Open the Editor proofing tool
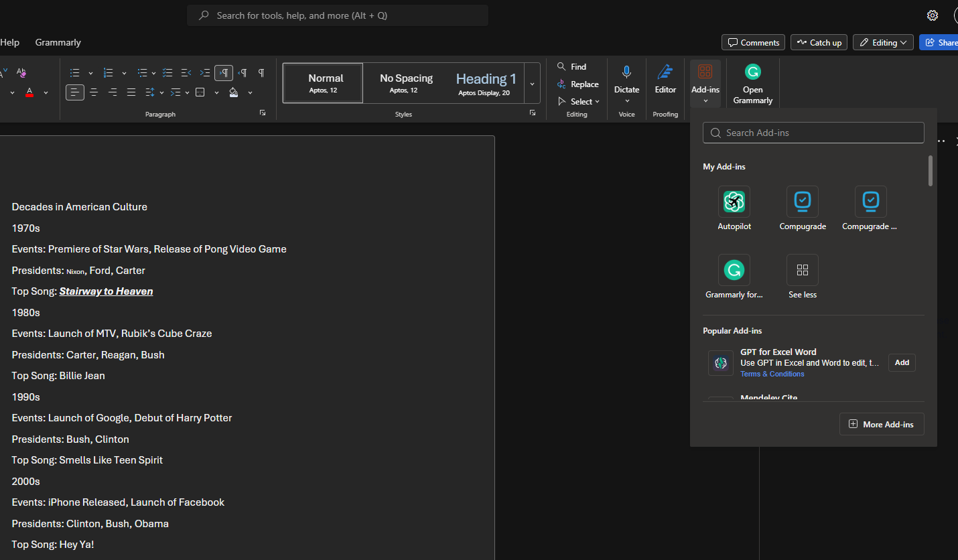 pos(665,79)
